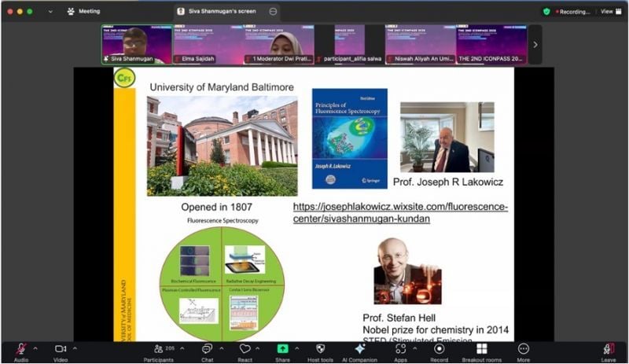
Task: Expand audio options arrow next to Audio
Action: [35, 347]
